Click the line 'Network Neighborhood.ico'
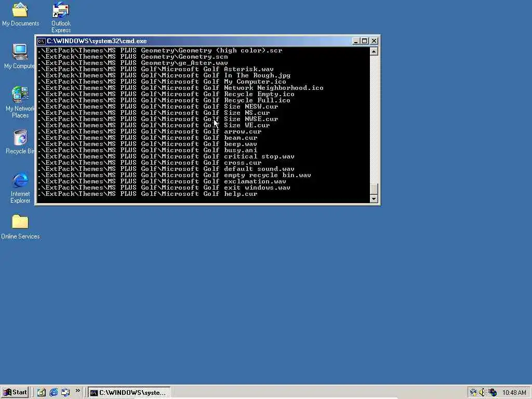 point(180,88)
